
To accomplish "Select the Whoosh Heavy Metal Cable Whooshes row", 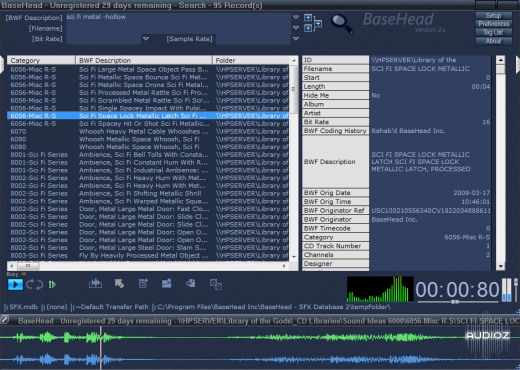I will pyautogui.click(x=149, y=131).
